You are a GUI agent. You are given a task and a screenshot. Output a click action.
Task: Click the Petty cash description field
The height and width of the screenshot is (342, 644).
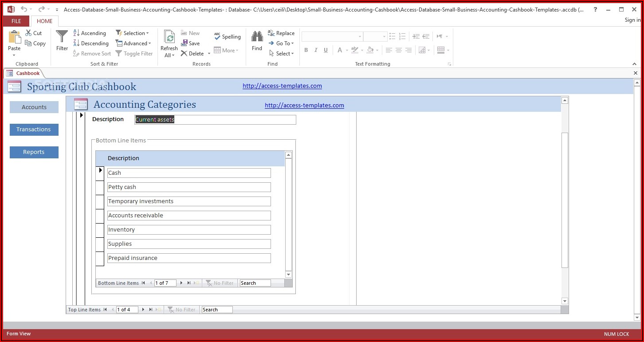coord(188,187)
